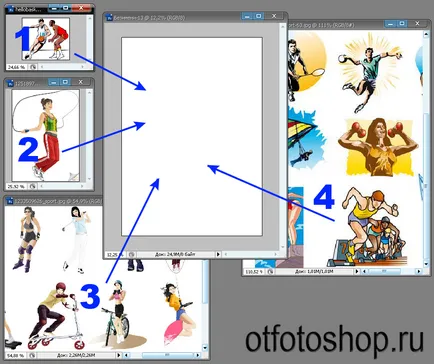Screen dimensions: 434x364
Task: Click status icon beside 24,66 % zoom field
Action: coord(33,67)
